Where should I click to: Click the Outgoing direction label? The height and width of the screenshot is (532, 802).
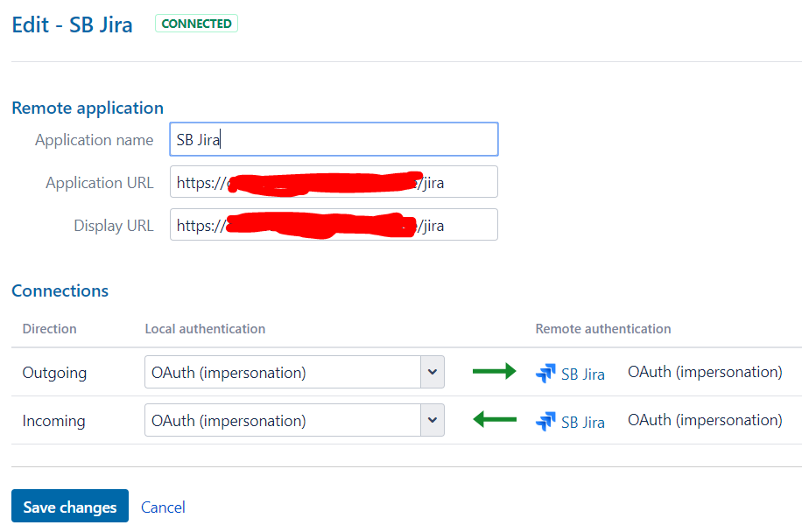[x=54, y=373]
